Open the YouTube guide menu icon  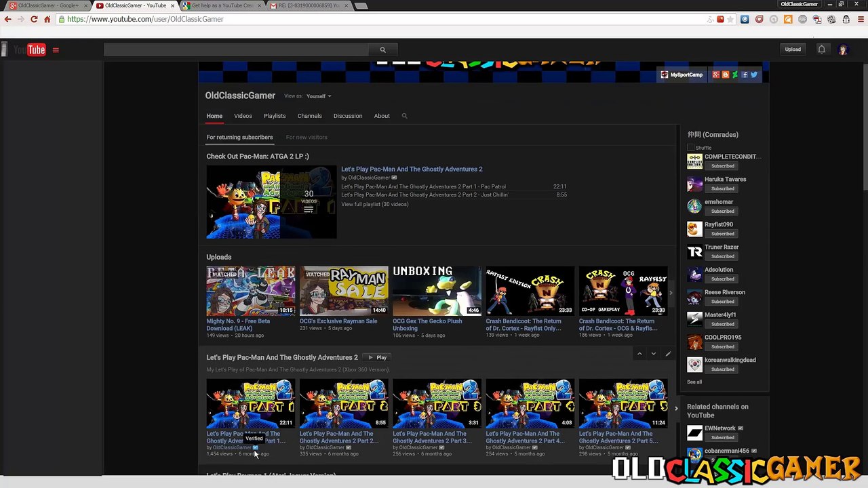56,49
